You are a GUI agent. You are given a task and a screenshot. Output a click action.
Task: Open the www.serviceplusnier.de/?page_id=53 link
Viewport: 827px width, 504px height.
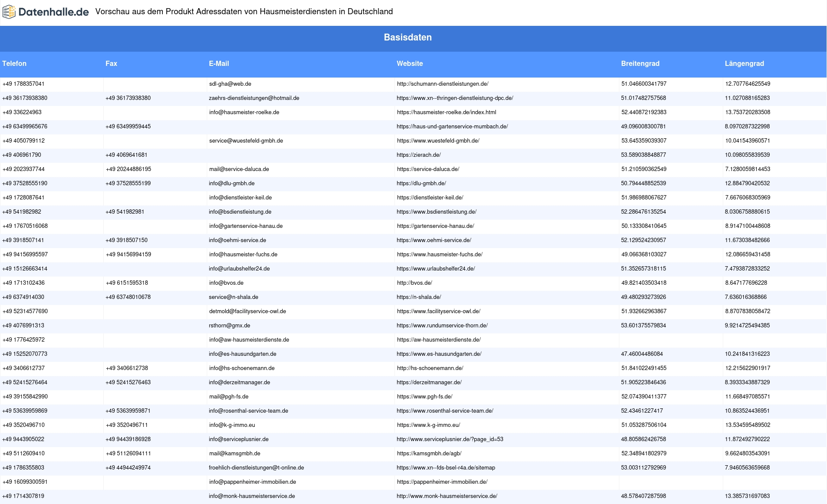[450, 439]
